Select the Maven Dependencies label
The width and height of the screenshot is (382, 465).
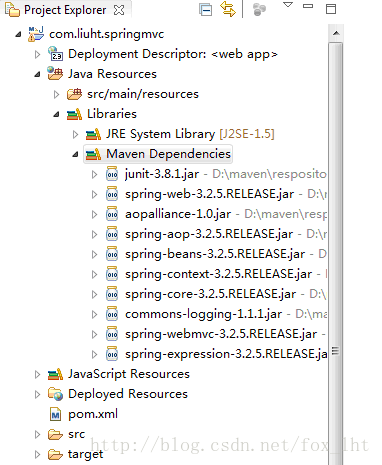[168, 154]
